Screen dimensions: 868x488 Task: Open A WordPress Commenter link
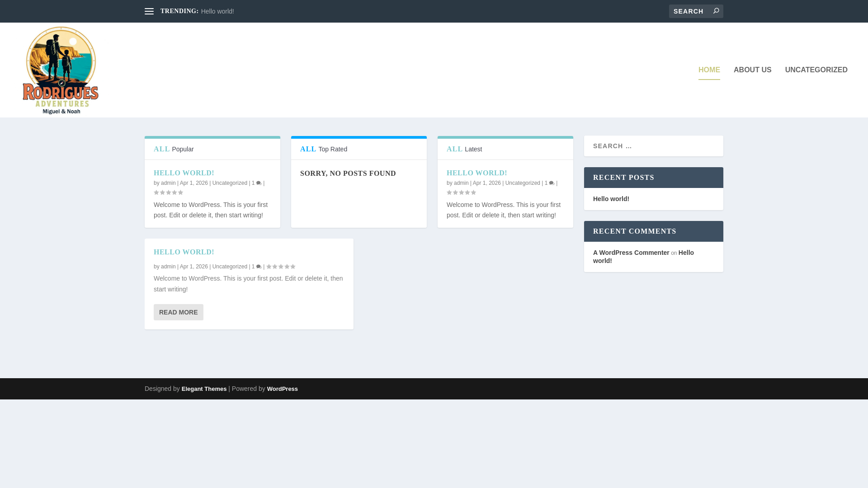[631, 253]
